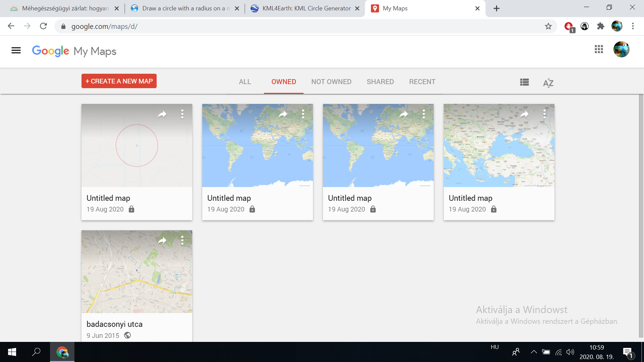Image resolution: width=644 pixels, height=362 pixels.
Task: Bookmark this page with star icon
Action: 548,26
